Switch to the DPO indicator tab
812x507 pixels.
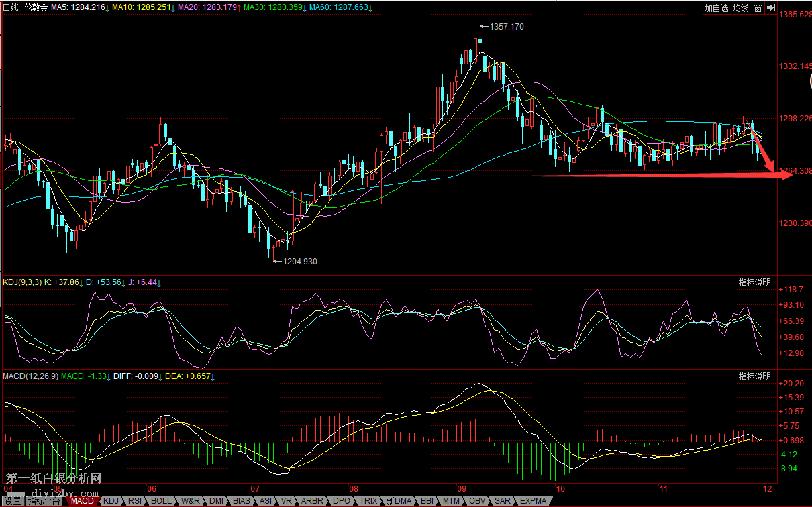[x=342, y=501]
